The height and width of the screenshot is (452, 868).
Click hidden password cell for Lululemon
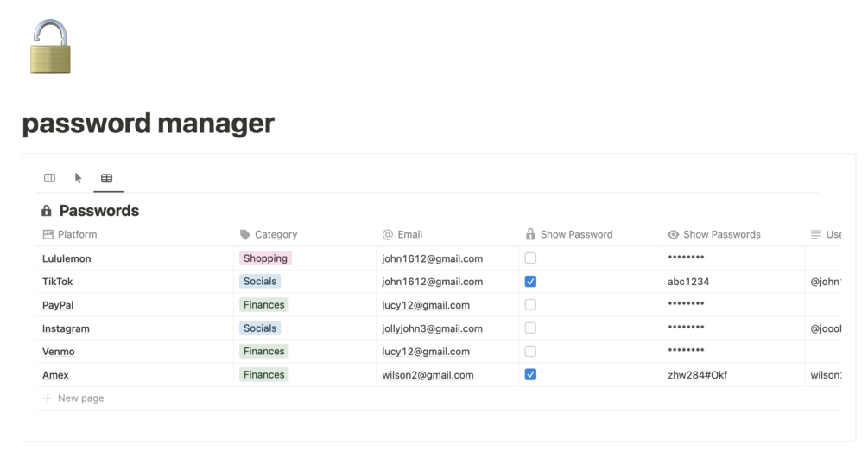pos(686,258)
